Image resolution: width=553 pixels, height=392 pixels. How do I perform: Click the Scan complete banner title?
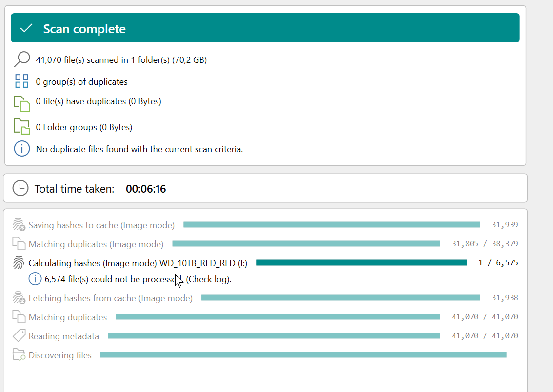[84, 29]
